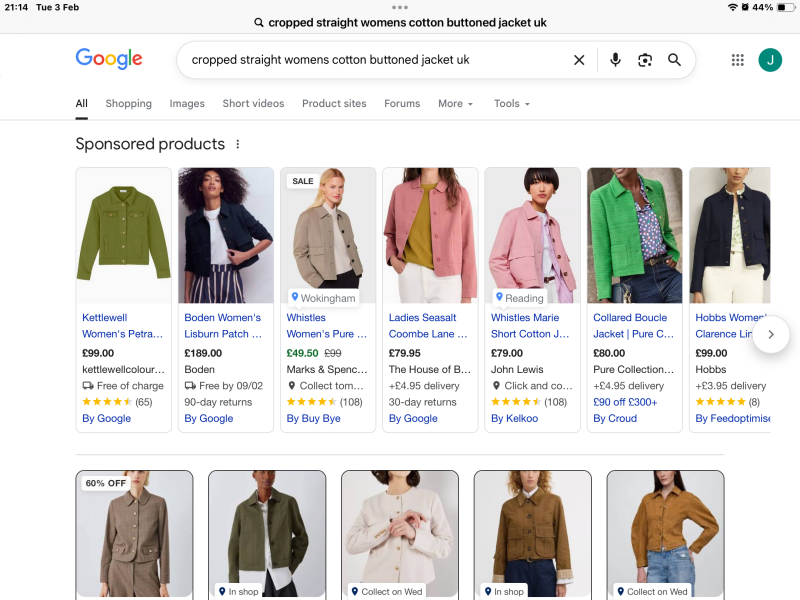Screen dimensions: 800x600
Task: Open the Forums tab
Action: click(402, 104)
